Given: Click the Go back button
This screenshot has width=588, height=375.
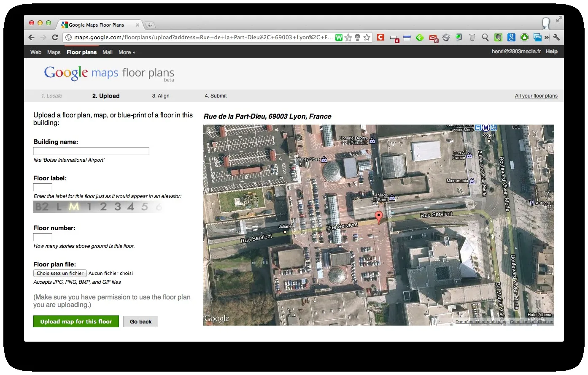Looking at the screenshot, I should (x=140, y=321).
